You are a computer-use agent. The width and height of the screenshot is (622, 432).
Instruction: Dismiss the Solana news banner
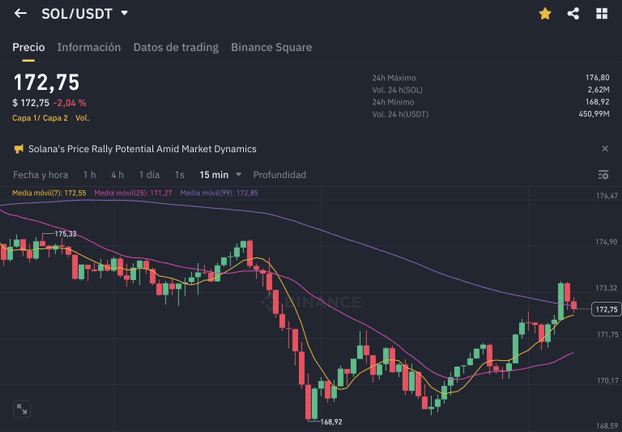tap(604, 149)
